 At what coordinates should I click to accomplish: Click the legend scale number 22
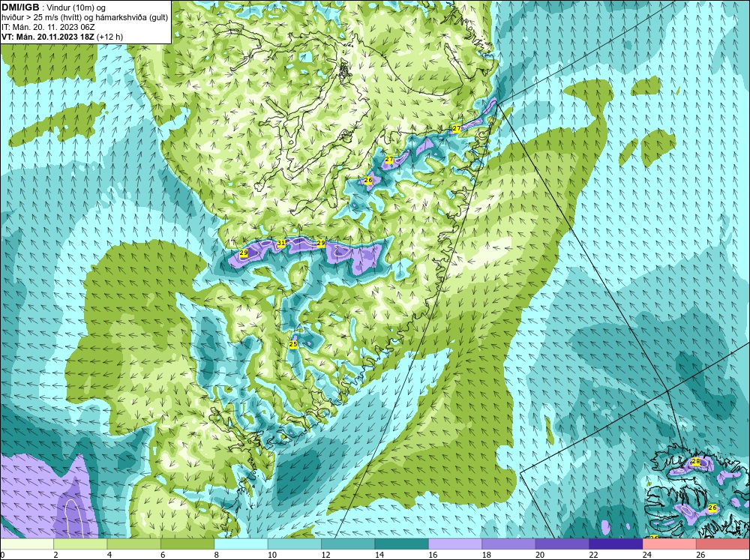593,555
